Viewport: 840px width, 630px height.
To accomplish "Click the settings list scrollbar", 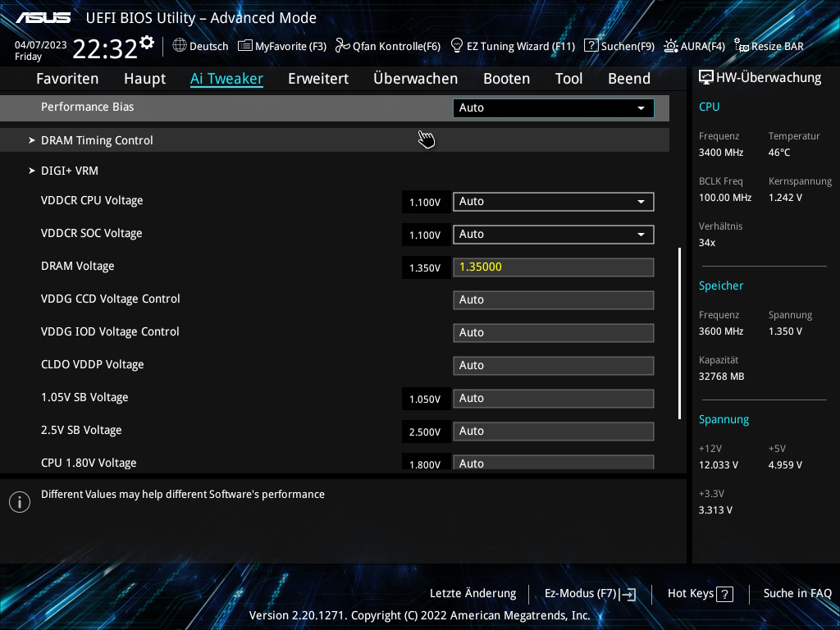I will click(x=679, y=333).
